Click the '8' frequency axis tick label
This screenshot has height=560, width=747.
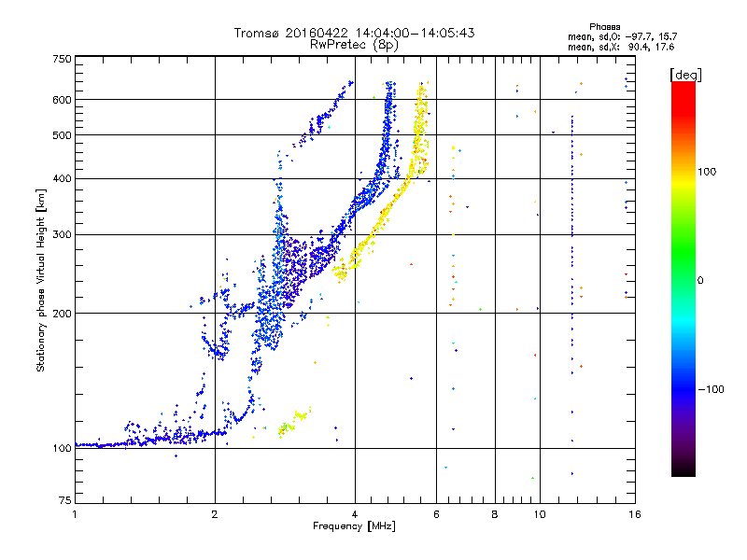coord(495,514)
